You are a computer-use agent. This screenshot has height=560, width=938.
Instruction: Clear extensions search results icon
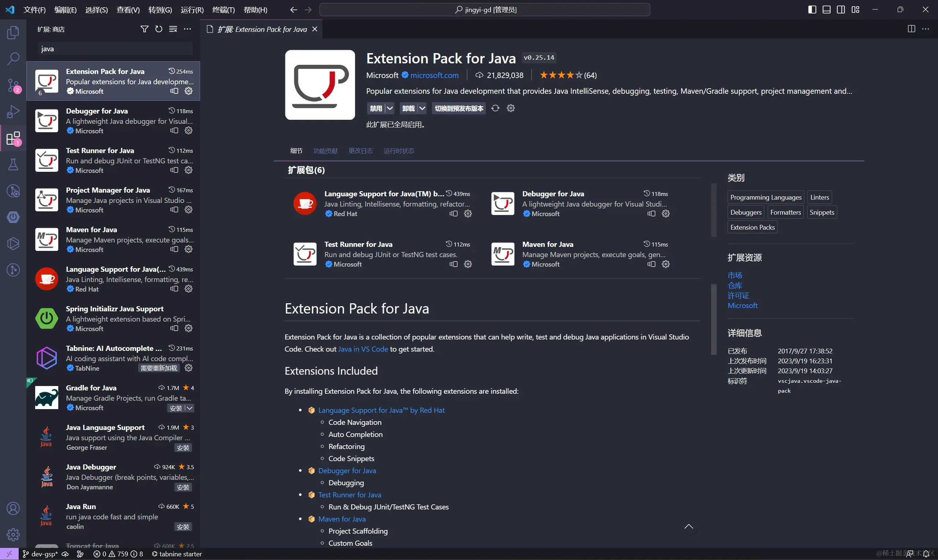pos(173,29)
